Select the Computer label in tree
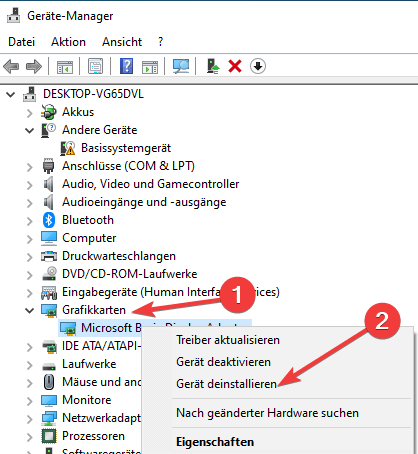 pos(89,238)
